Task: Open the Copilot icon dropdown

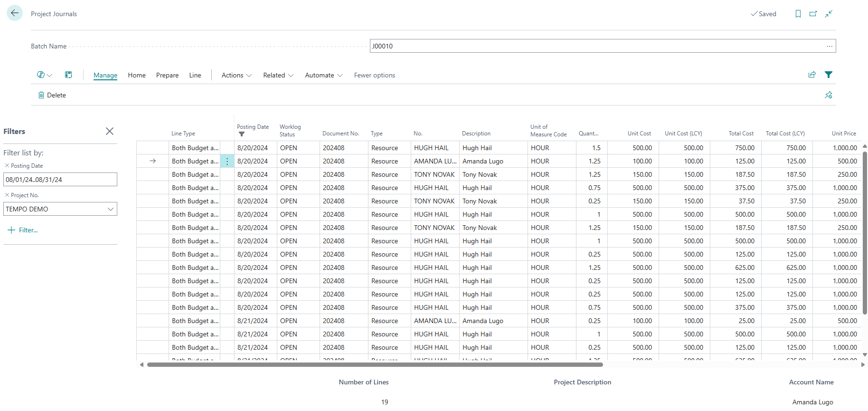Action: click(x=44, y=75)
